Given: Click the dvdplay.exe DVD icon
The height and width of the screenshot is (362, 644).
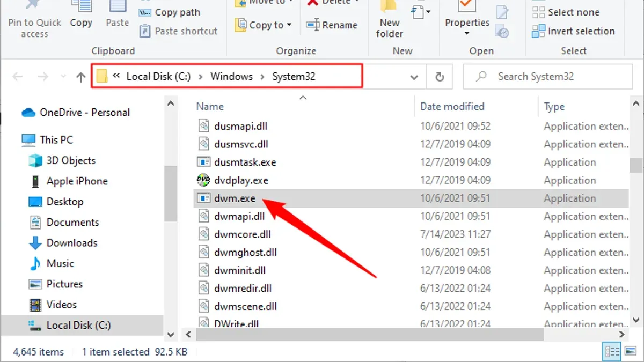Looking at the screenshot, I should point(203,180).
